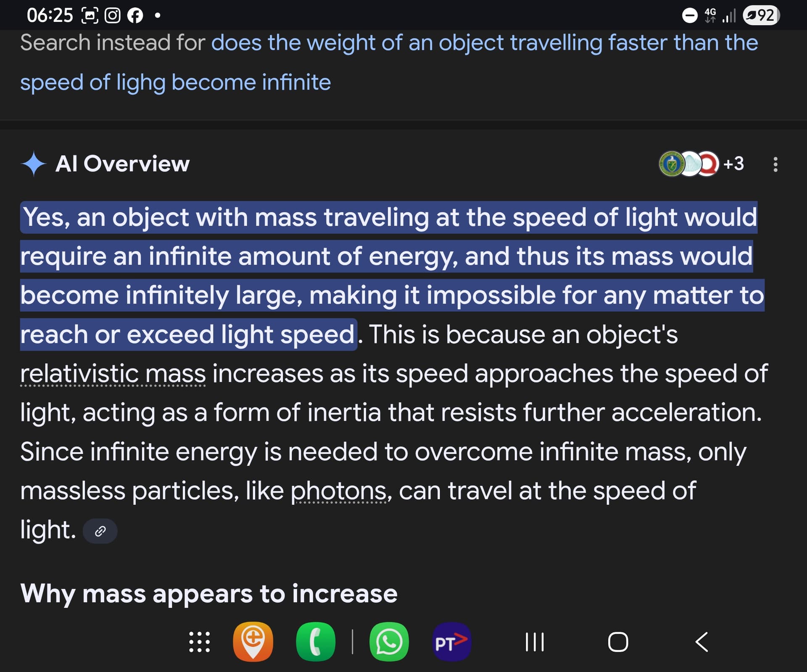Open AI Overview three-dot options menu
The height and width of the screenshot is (672, 807).
tap(775, 164)
